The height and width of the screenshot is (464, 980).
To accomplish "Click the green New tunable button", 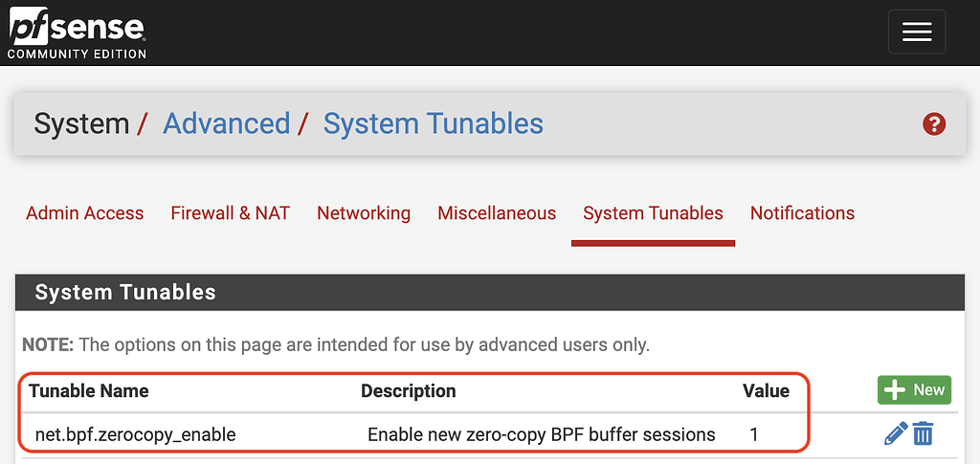I will click(914, 389).
